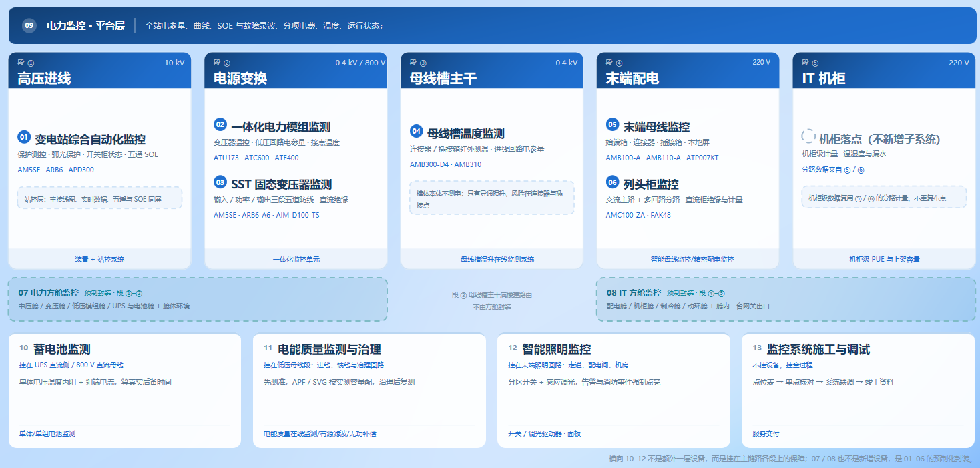980x468 pixels.
Task: Open the 智能照明监控 card title
Action: coord(556,350)
